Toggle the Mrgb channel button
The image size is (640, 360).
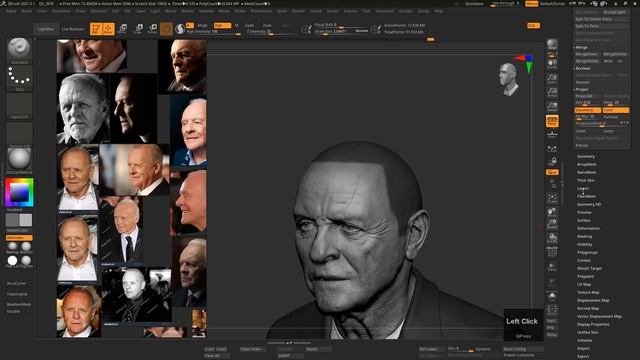point(202,25)
